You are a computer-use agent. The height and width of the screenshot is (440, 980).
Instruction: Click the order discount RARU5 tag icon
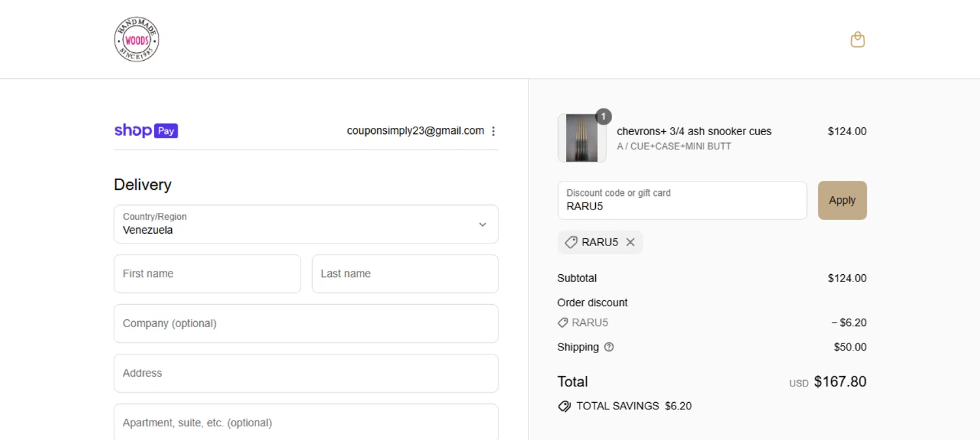pyautogui.click(x=563, y=322)
